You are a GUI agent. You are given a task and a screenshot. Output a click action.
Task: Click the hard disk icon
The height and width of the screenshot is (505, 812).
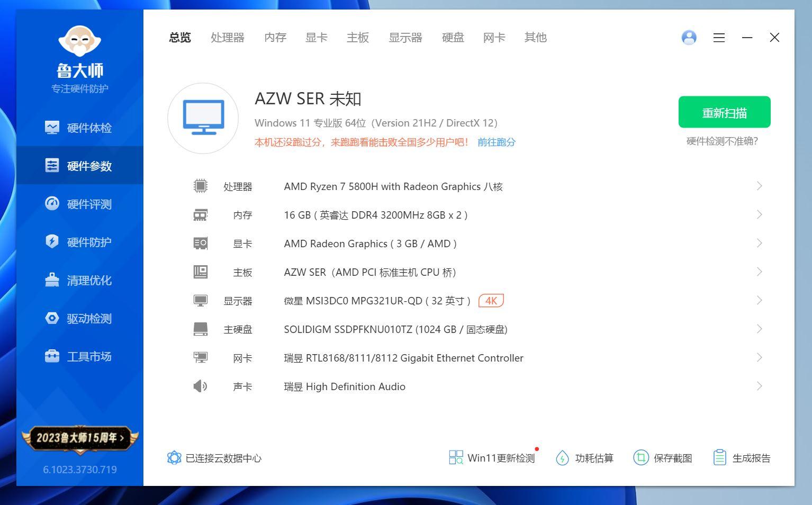[x=200, y=329]
